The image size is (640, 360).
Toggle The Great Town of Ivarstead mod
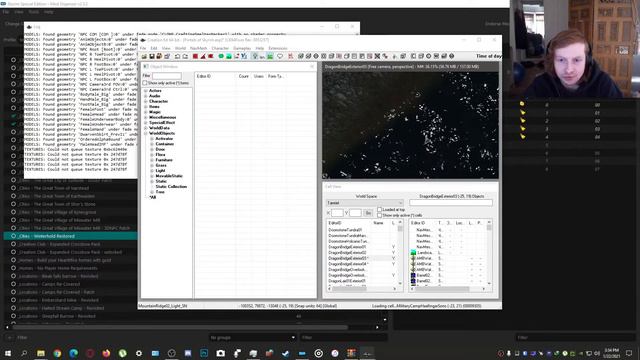[13, 188]
